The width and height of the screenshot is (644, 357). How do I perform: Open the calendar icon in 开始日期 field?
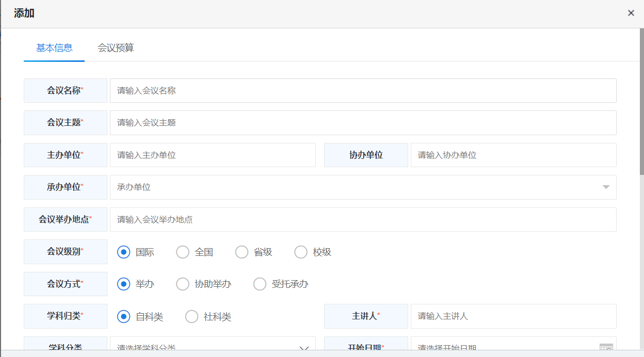[x=606, y=347]
